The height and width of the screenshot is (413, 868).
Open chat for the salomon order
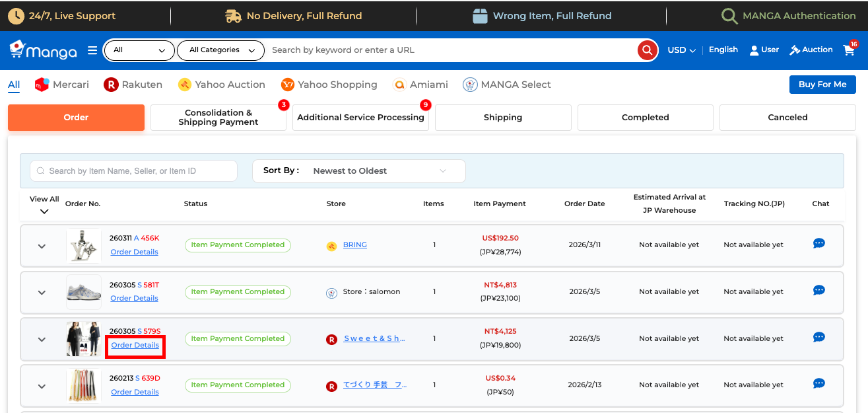tap(818, 291)
